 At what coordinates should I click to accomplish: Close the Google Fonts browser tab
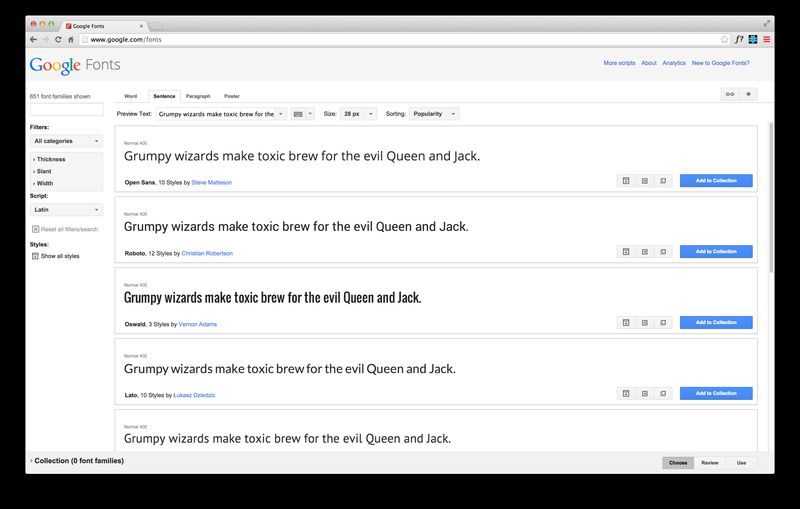click(x=141, y=26)
